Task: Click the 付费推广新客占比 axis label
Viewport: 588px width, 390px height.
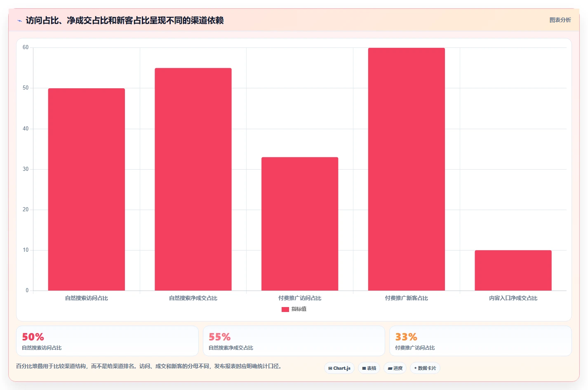Action: click(x=407, y=298)
